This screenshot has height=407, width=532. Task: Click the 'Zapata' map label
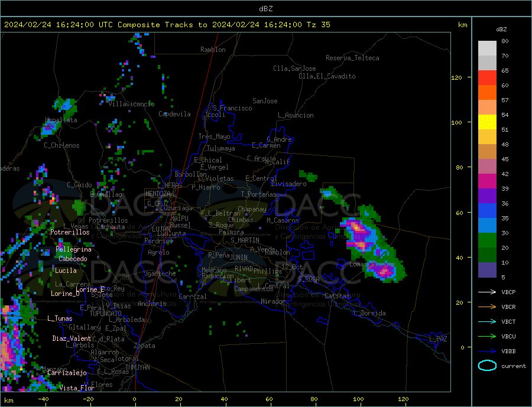pos(145,346)
